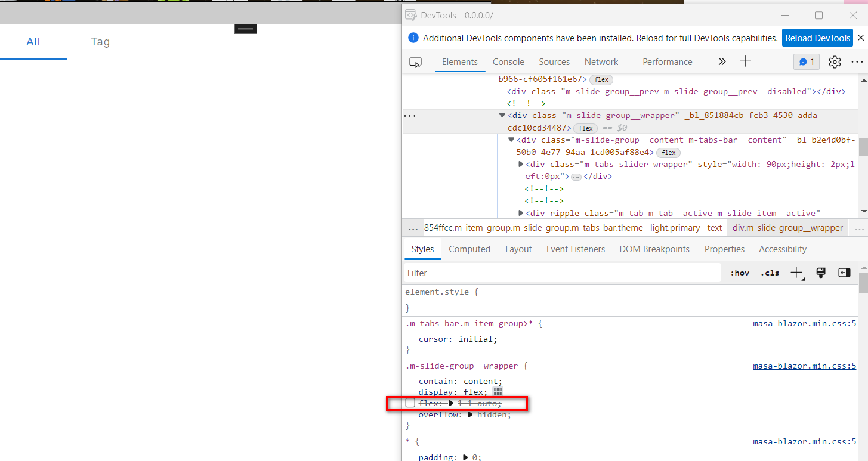Viewport: 868px width, 461px height.
Task: Open the Computed styles tab
Action: pyautogui.click(x=469, y=249)
